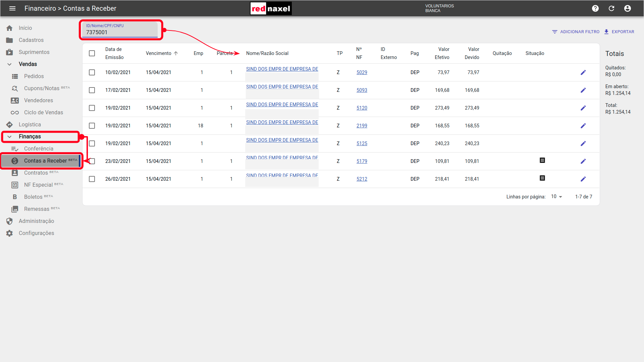
Task: Open the user account profile icon
Action: 628,8
